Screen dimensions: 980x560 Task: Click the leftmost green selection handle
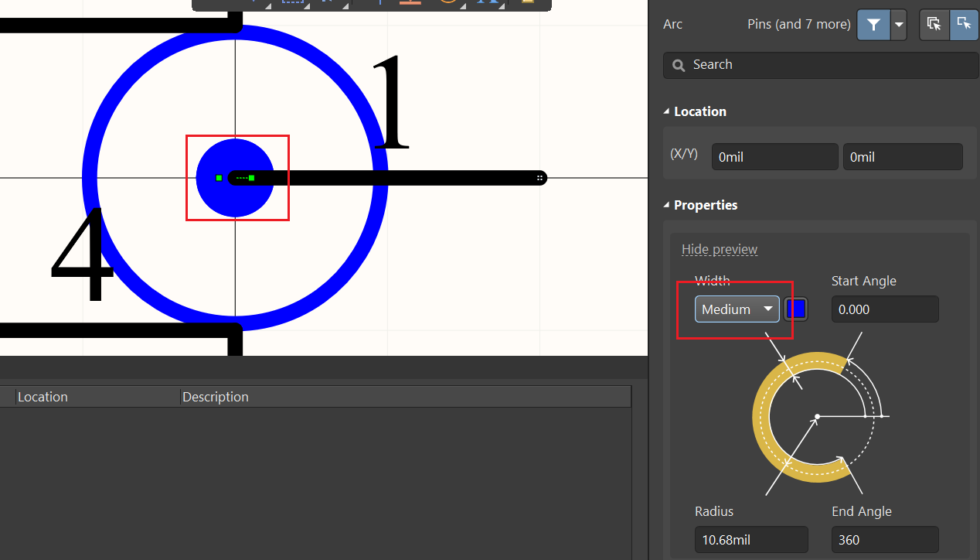(219, 178)
